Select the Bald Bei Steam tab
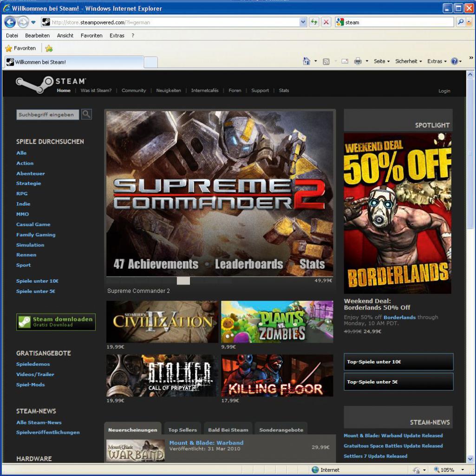This screenshot has height=476, width=476. 228,430
